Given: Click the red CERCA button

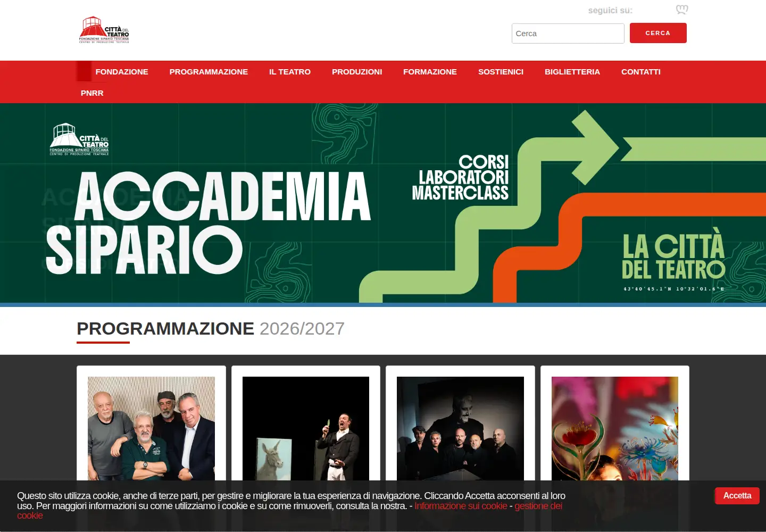Looking at the screenshot, I should point(658,33).
